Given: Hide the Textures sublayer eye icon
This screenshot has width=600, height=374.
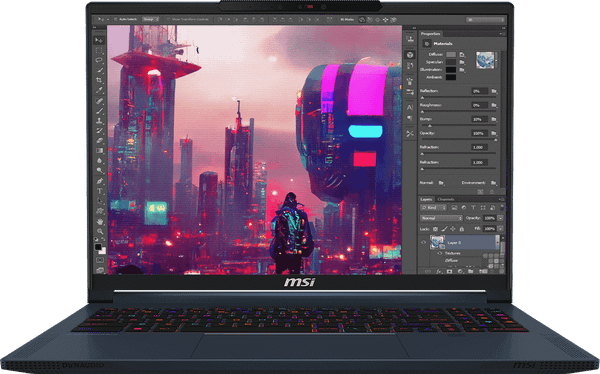Looking at the screenshot, I should (440, 253).
